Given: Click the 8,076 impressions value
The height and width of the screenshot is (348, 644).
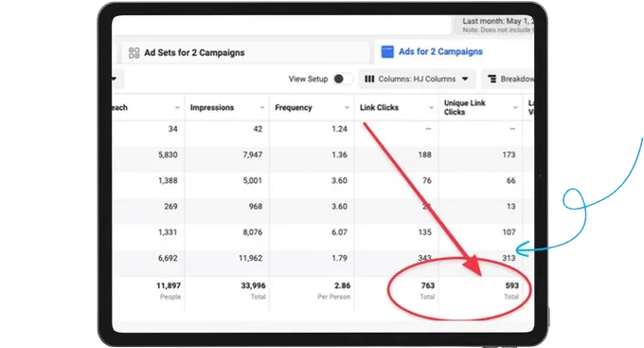Looking at the screenshot, I should [x=252, y=232].
